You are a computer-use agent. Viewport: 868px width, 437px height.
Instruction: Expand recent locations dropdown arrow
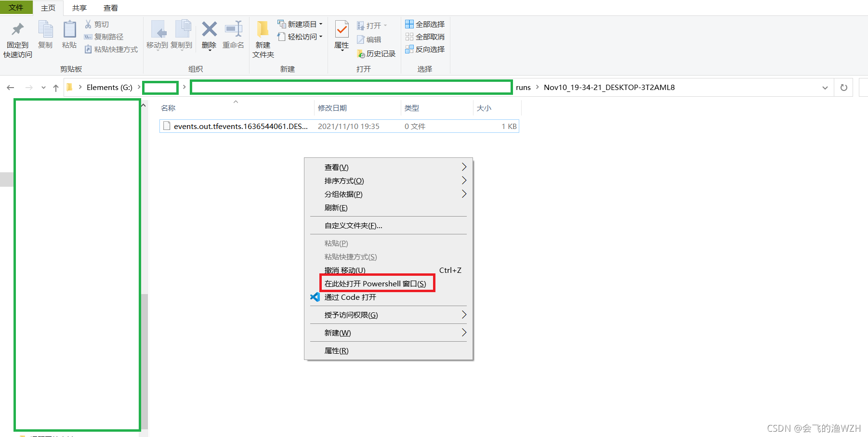[x=43, y=88]
